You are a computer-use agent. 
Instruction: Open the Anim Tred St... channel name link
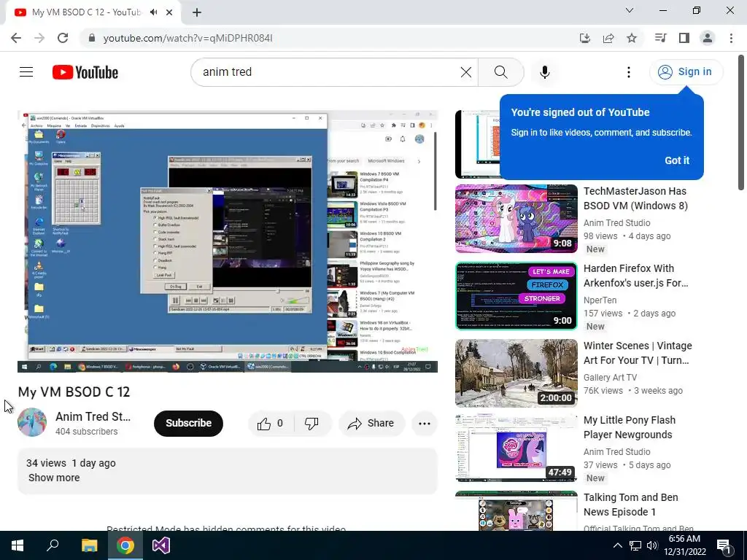coord(93,416)
